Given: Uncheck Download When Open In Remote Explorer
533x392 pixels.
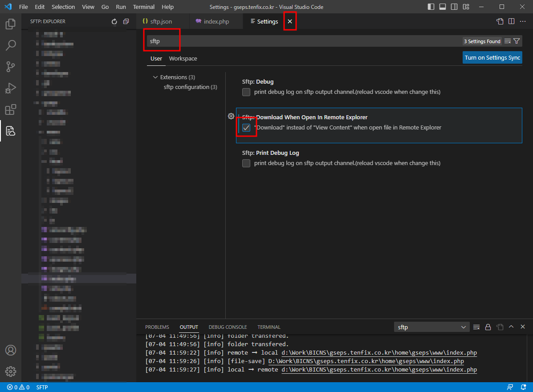Looking at the screenshot, I should pos(246,128).
